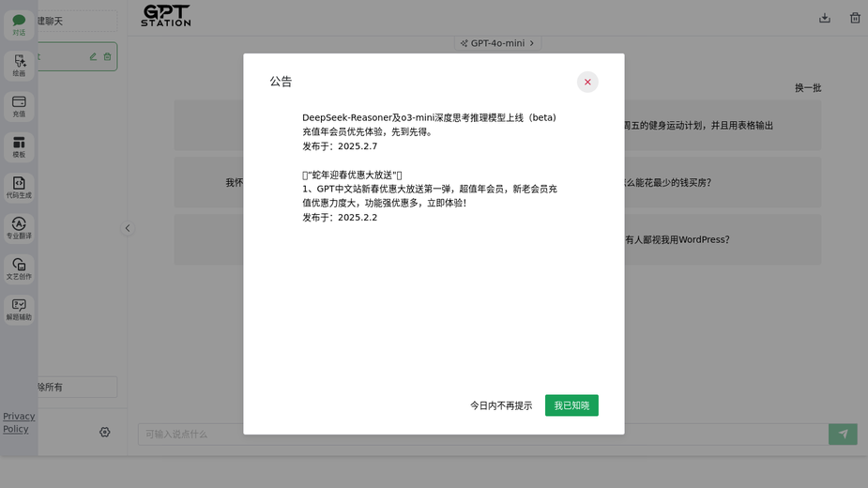Image resolution: width=868 pixels, height=488 pixels.
Task: Collapse the sidebar with the chevron arrow
Action: pos(128,228)
